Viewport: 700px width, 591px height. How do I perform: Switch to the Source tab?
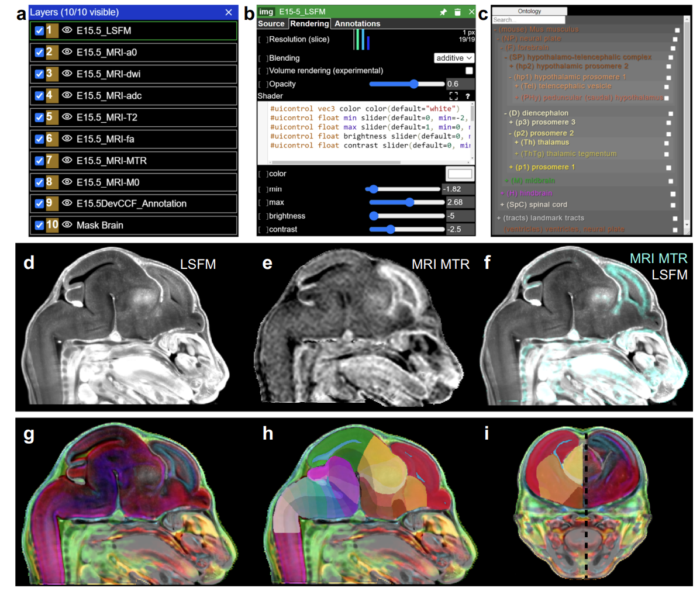pos(271,23)
